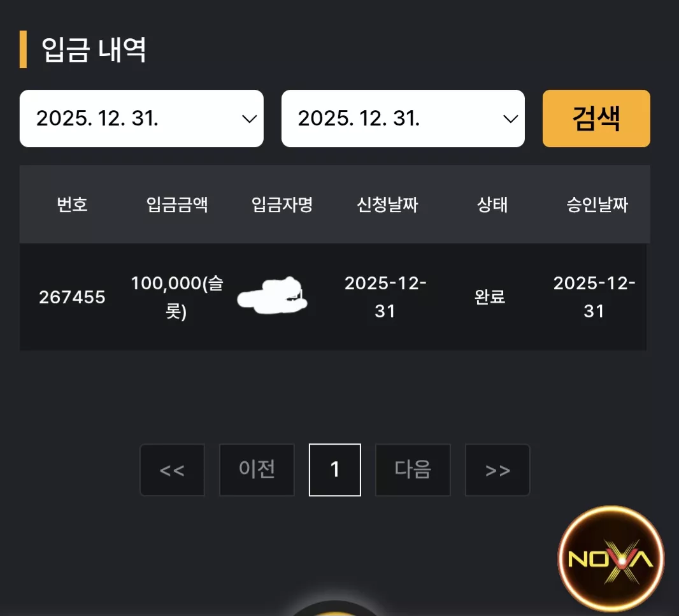
Task: Click the 완료 status cell
Action: point(490,297)
